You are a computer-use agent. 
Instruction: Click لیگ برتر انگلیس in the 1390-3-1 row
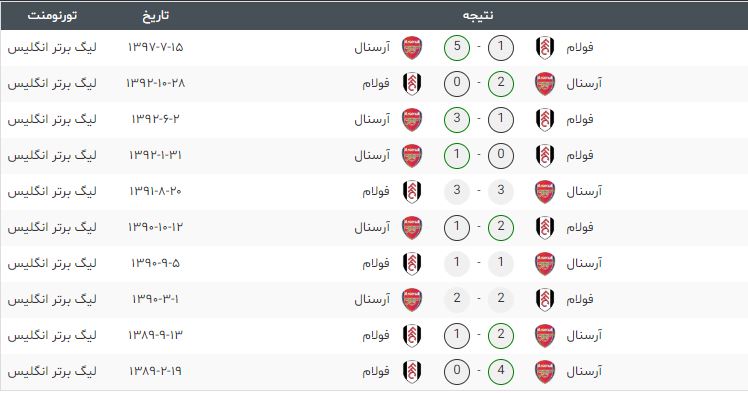(52, 300)
